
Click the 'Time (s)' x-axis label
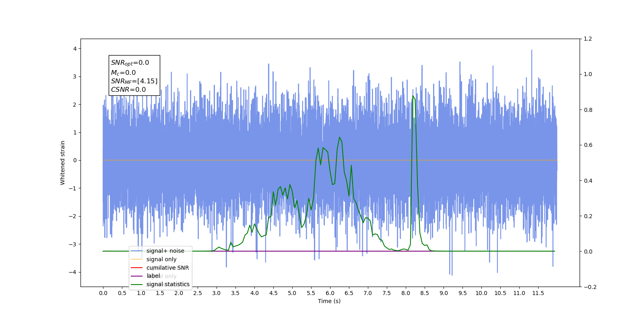tap(329, 301)
